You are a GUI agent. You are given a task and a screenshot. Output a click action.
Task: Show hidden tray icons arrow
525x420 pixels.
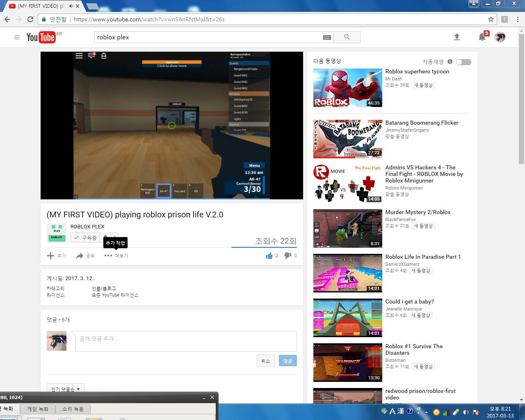(x=427, y=412)
